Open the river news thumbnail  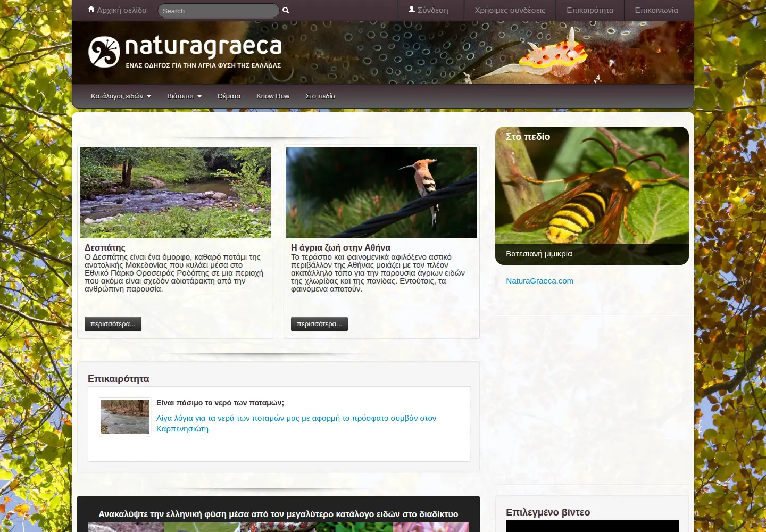pyautogui.click(x=125, y=417)
